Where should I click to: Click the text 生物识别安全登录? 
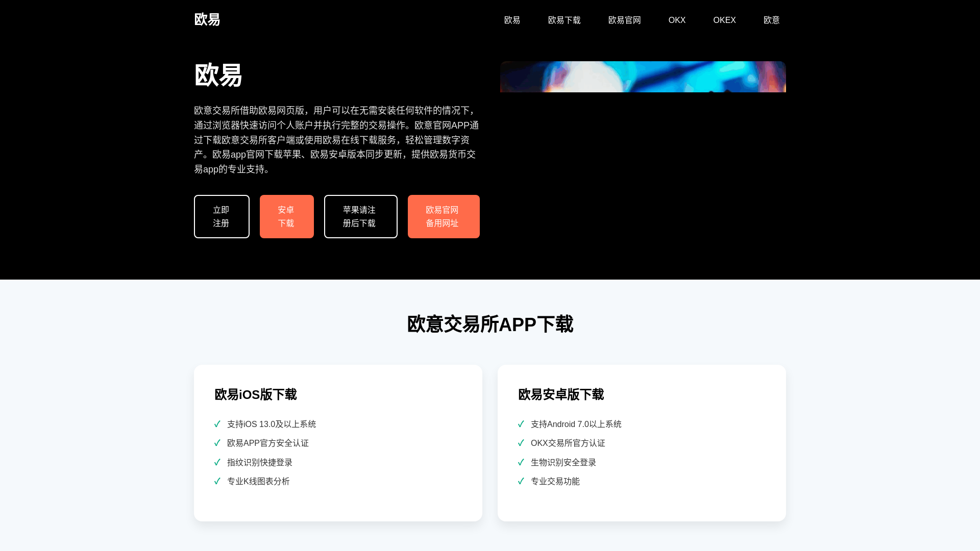563,462
